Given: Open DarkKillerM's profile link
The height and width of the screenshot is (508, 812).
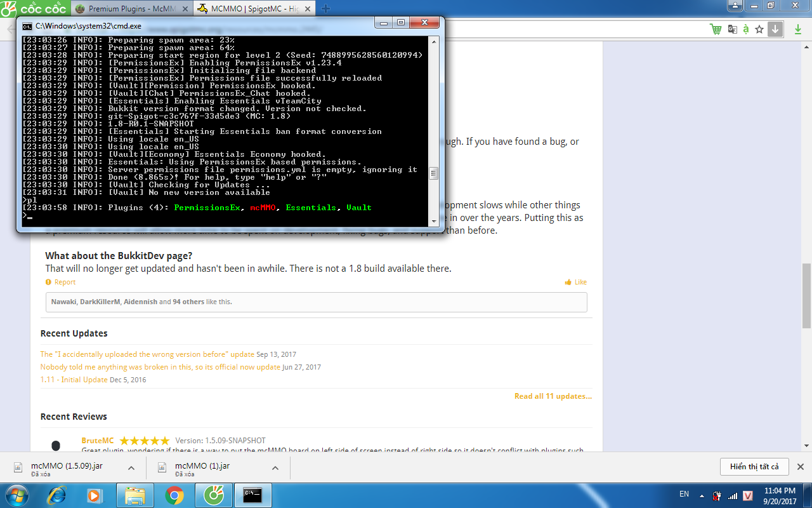Looking at the screenshot, I should pyautogui.click(x=100, y=302).
